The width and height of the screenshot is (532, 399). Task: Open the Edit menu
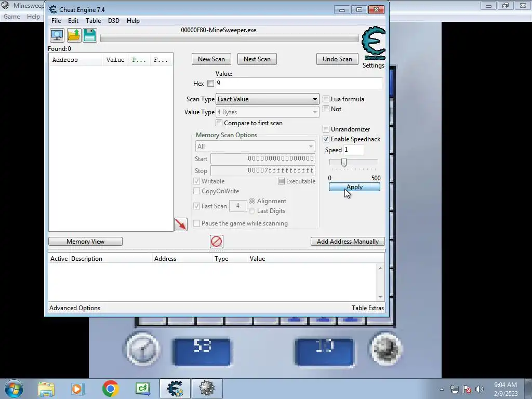(x=73, y=21)
